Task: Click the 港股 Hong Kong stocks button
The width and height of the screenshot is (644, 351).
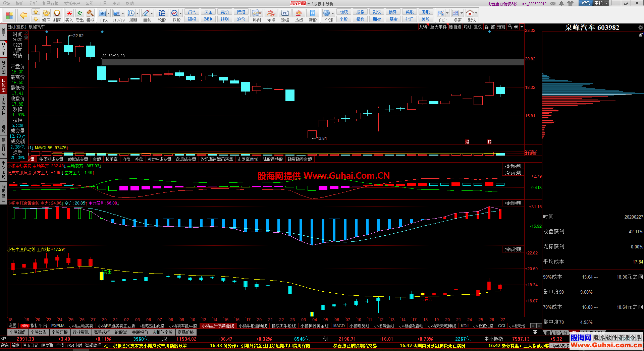Action: pyautogui.click(x=425, y=12)
